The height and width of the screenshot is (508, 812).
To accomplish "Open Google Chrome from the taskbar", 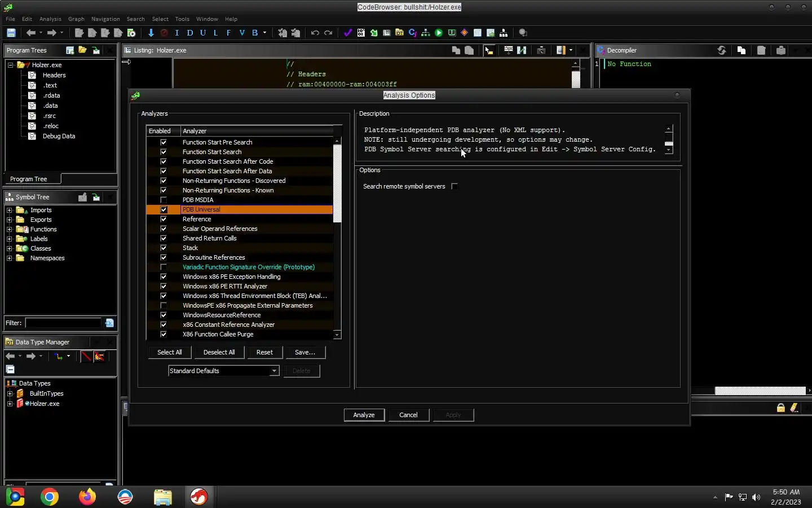I will click(x=50, y=497).
